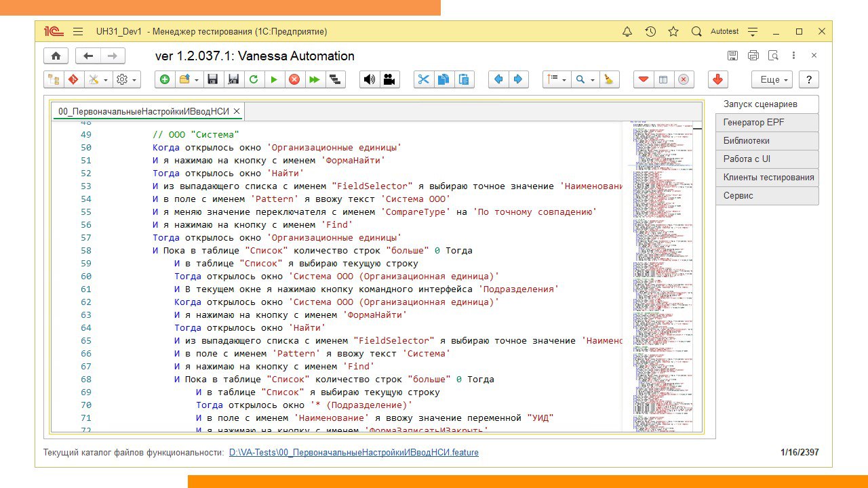Open the D:\VA-Tests feature file link
The height and width of the screenshot is (488, 868).
354,452
